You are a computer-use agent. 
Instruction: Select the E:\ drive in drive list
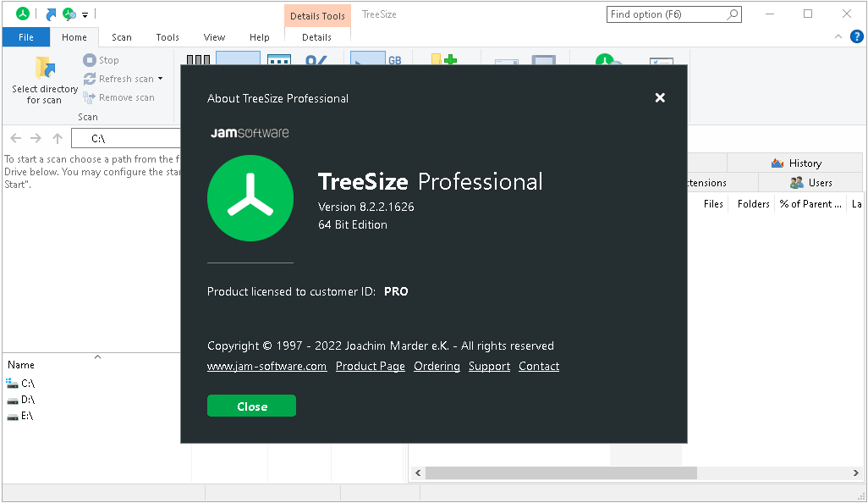[20, 416]
